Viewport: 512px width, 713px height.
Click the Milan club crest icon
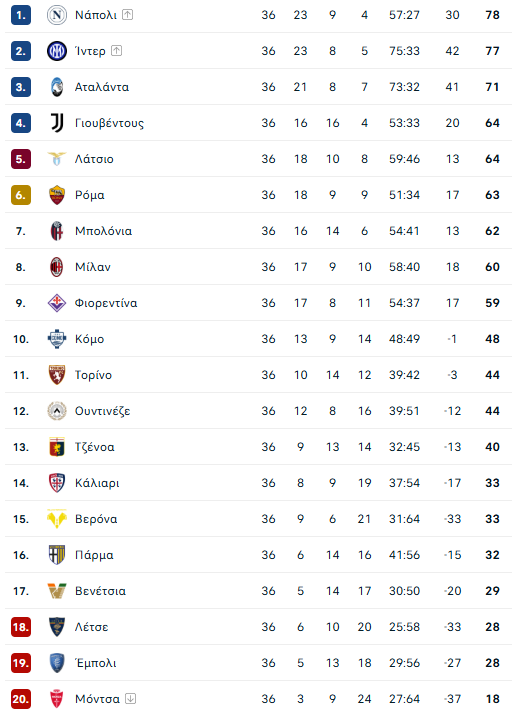[x=57, y=267]
